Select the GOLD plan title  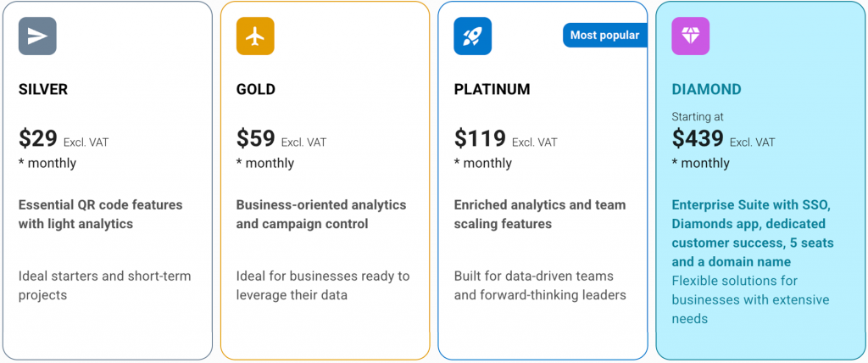pos(255,89)
